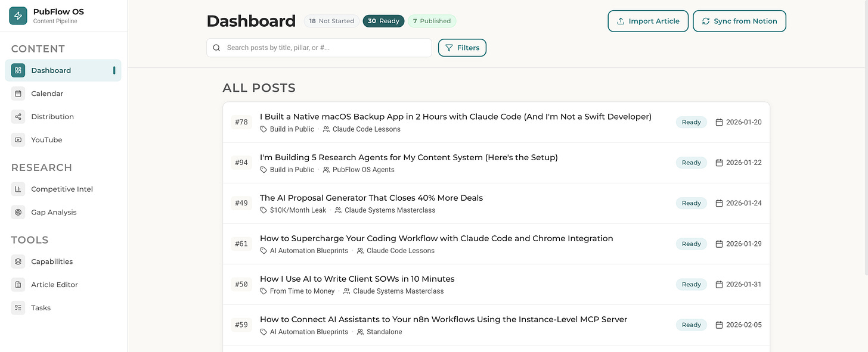Image resolution: width=868 pixels, height=352 pixels.
Task: Open the Tasks checklist icon
Action: [x=20, y=307]
